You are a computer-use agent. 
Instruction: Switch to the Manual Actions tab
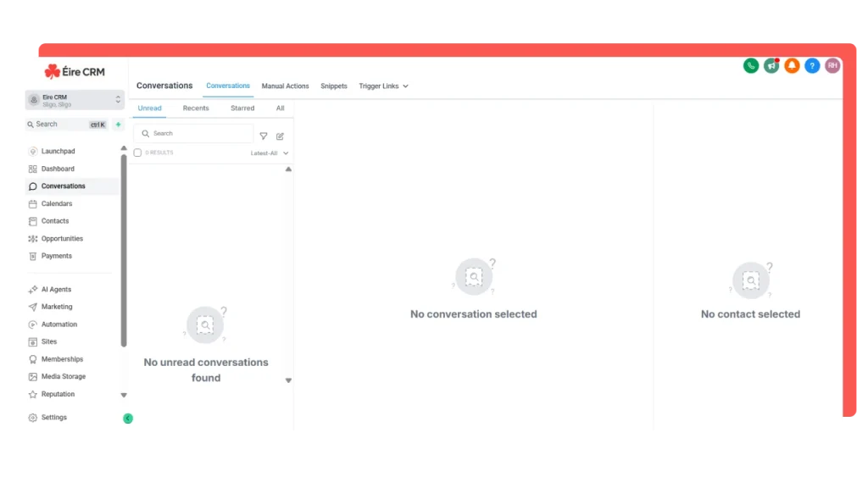point(285,86)
